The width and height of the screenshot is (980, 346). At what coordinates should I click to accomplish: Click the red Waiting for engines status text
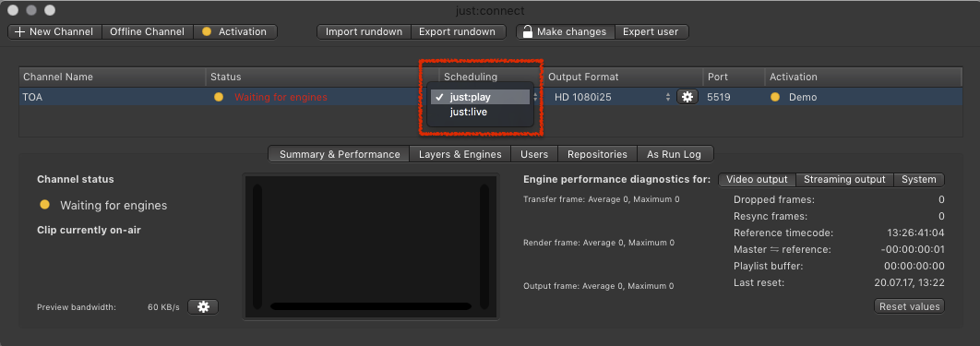281,98
